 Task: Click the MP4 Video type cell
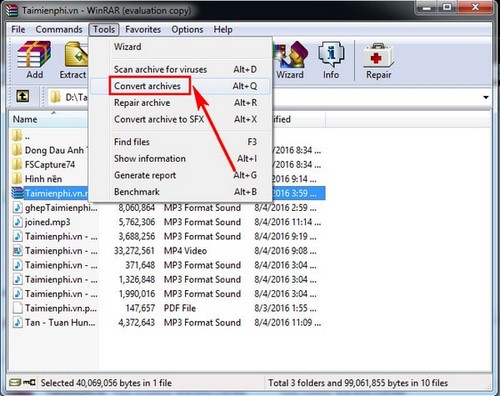coord(185,251)
